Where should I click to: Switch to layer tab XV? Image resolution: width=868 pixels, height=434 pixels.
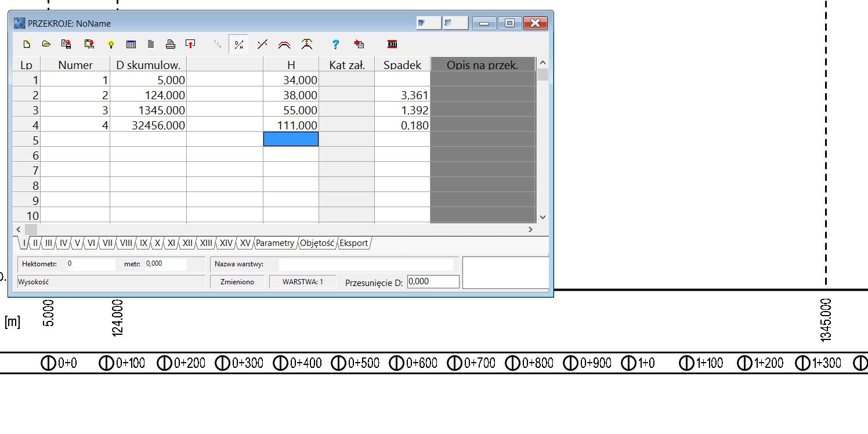(245, 243)
